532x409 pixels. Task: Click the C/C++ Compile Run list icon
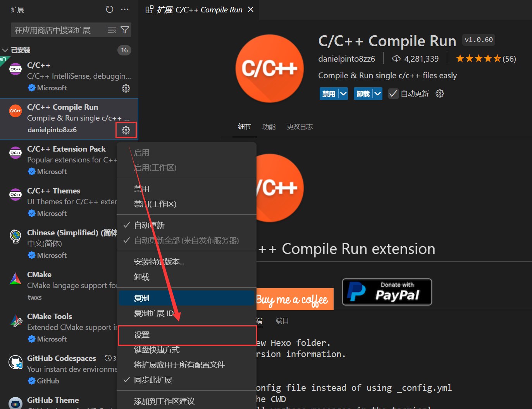[15, 111]
